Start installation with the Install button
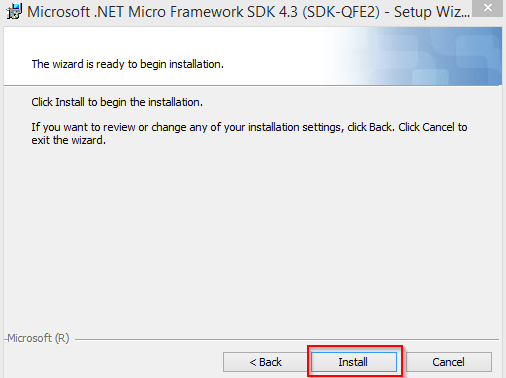Screen dimensions: 506x378 [354, 362]
